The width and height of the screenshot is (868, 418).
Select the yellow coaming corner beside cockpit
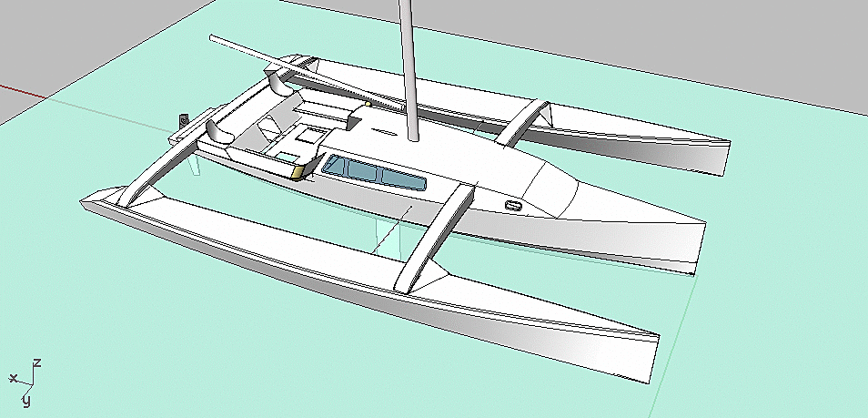pyautogui.click(x=299, y=172)
